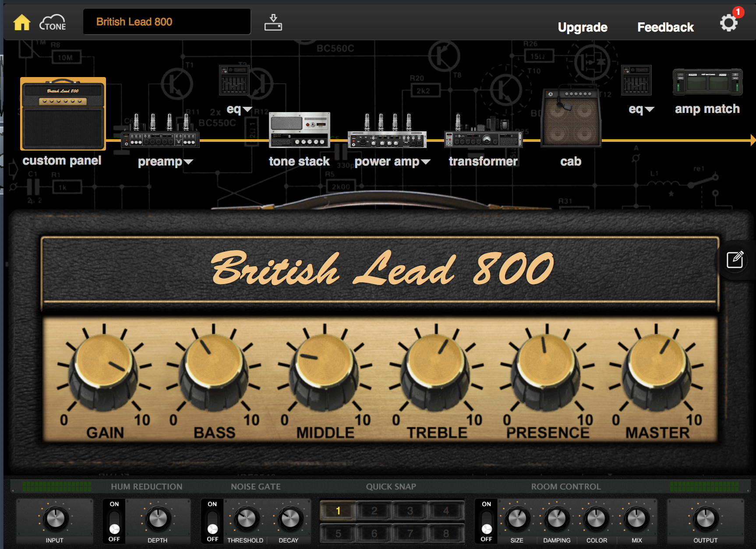Select Quick Snap slot 2
Image resolution: width=756 pixels, height=549 pixels.
[x=374, y=510]
